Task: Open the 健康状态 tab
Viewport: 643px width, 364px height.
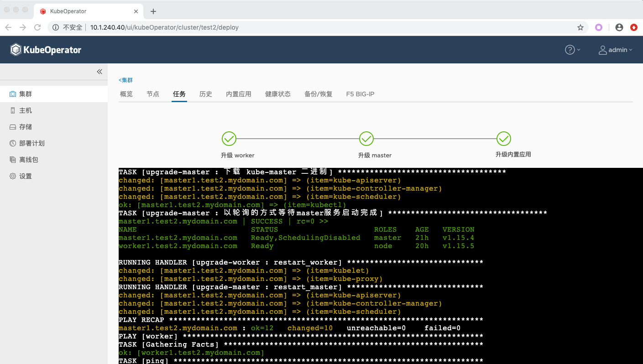Action: tap(278, 94)
